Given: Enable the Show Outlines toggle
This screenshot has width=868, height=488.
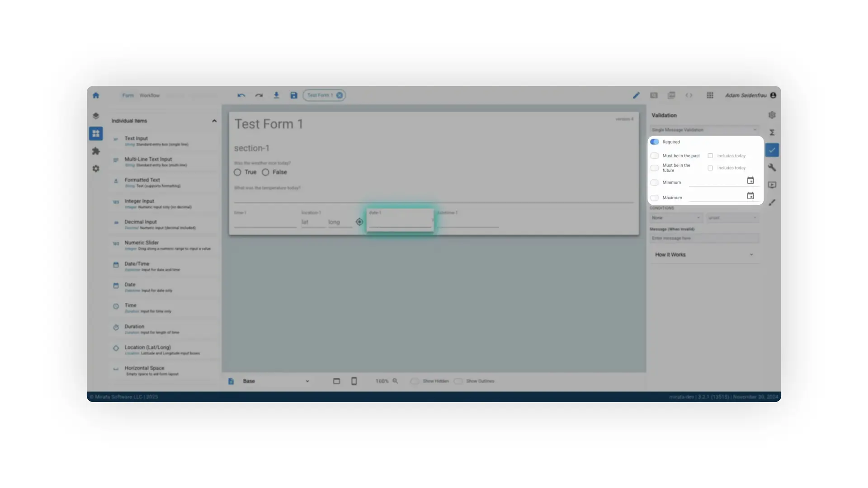Looking at the screenshot, I should [x=459, y=381].
